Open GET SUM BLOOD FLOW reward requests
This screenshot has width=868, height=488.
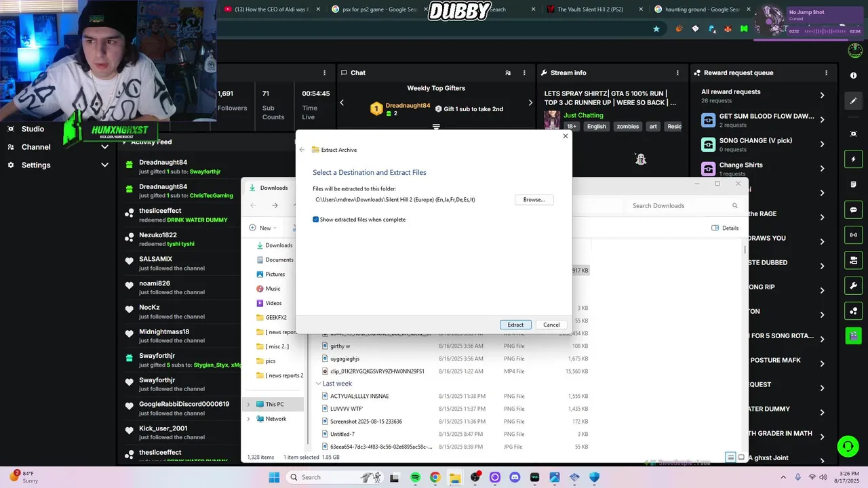click(763, 120)
